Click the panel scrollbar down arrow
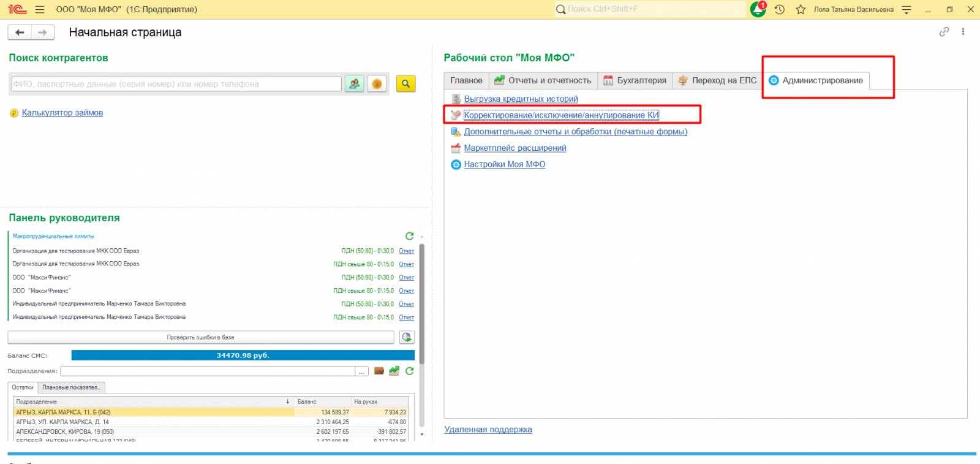980x464 pixels. 421,434
